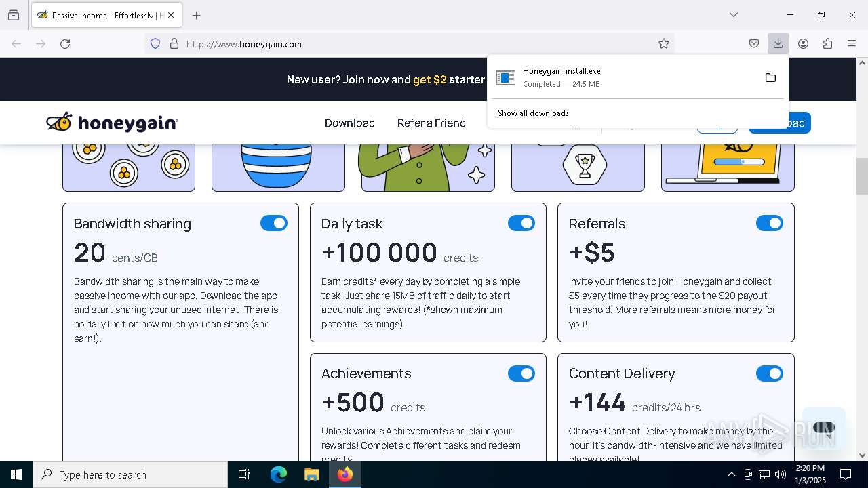Click the taskbar search box

[130, 474]
